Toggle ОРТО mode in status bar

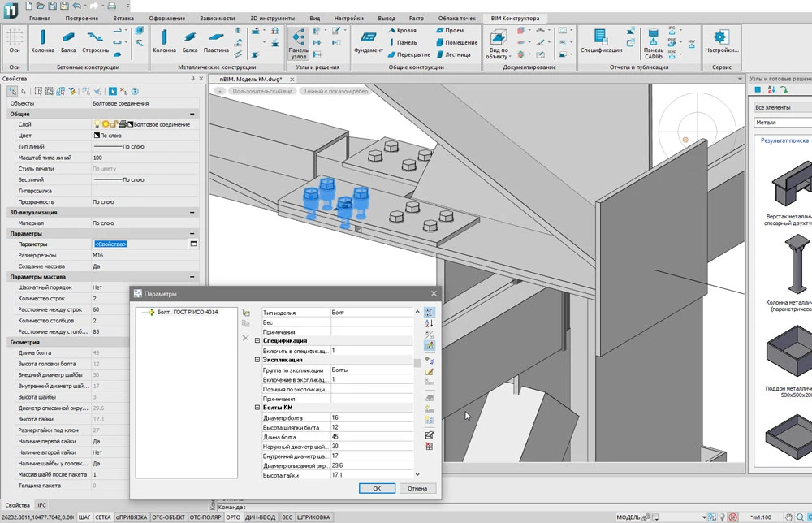tap(233, 517)
